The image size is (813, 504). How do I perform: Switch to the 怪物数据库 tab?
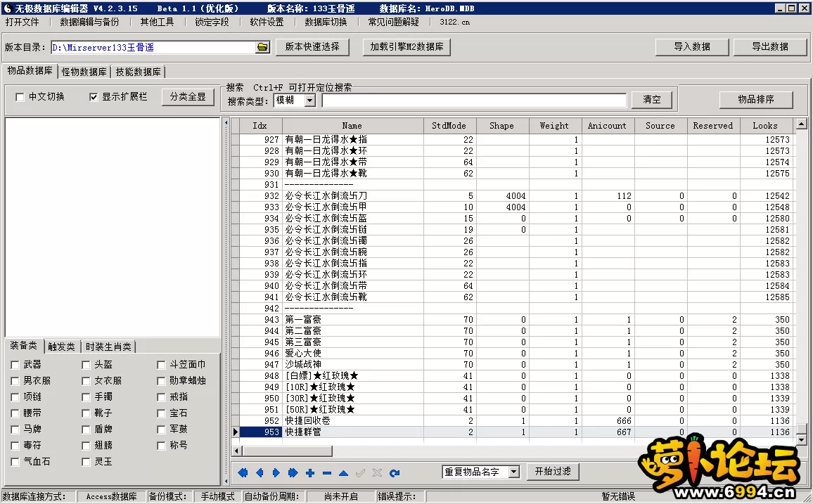pyautogui.click(x=84, y=72)
